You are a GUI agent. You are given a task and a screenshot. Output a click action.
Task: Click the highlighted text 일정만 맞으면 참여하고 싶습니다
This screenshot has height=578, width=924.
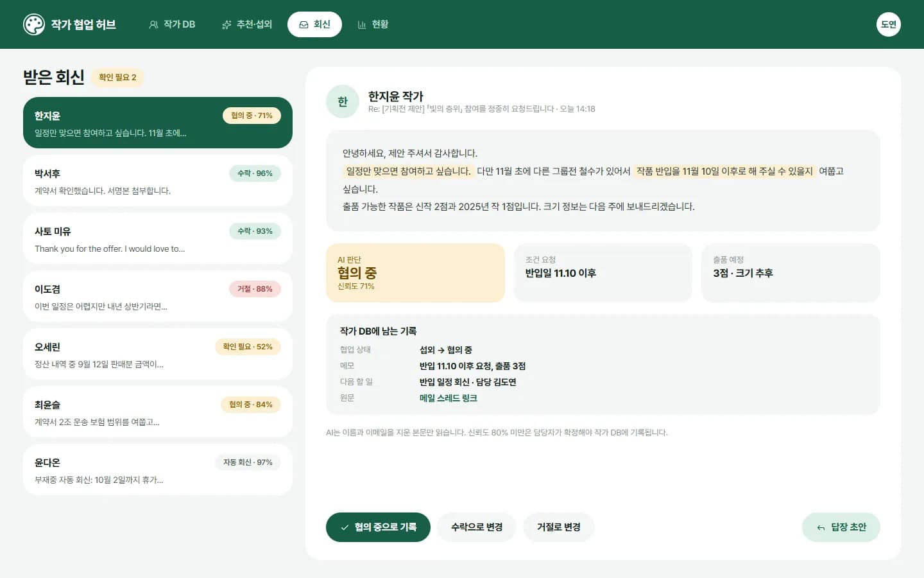click(x=408, y=171)
